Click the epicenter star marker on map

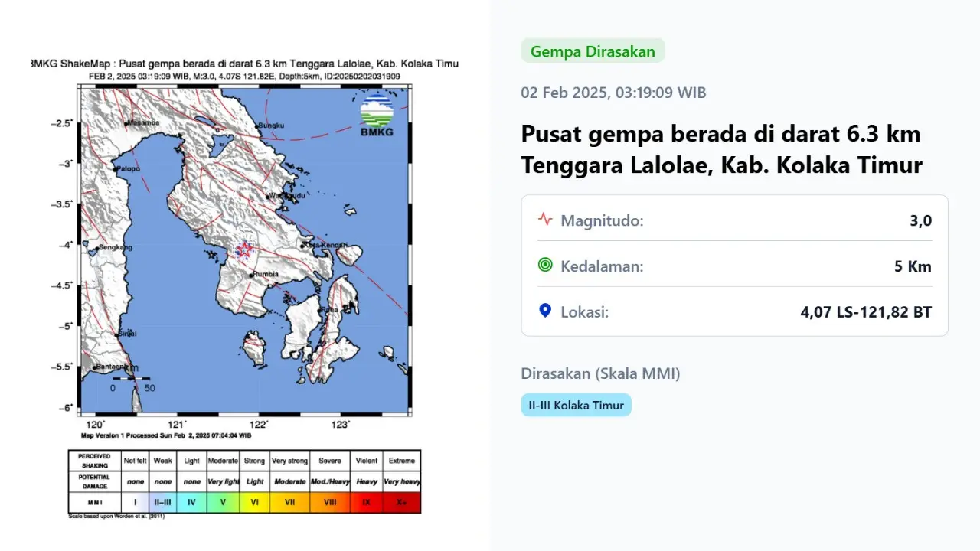click(244, 249)
